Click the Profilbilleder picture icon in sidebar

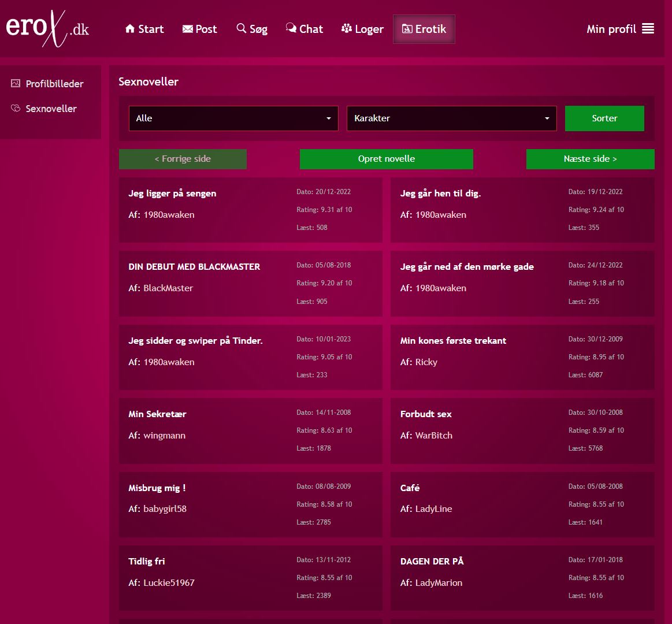16,84
